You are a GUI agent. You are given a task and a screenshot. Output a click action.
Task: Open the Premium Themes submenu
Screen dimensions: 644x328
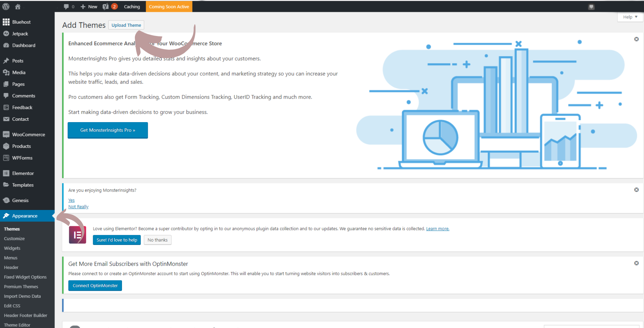click(x=21, y=286)
